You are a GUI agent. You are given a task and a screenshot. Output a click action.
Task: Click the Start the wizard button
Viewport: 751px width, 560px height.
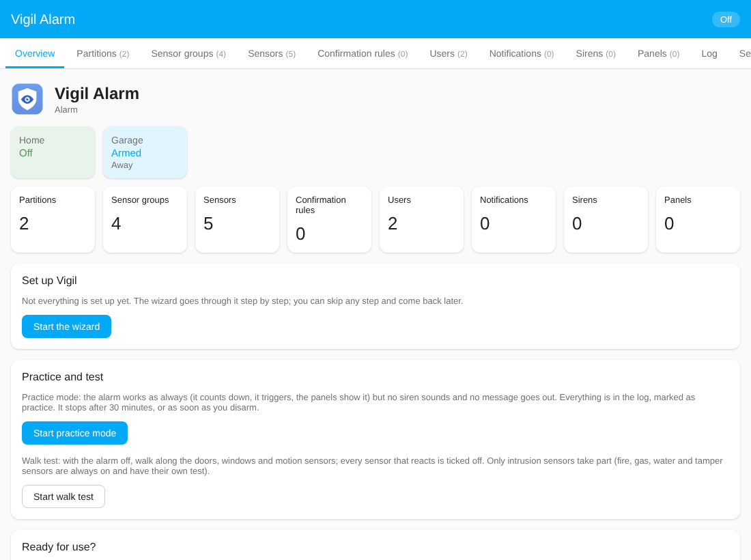pos(67,326)
